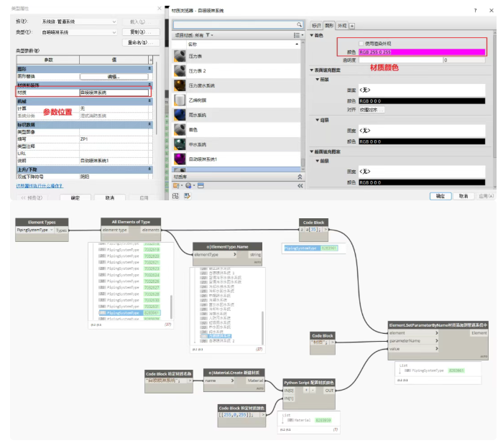Click the > port of material name Code Block

[190, 381]
